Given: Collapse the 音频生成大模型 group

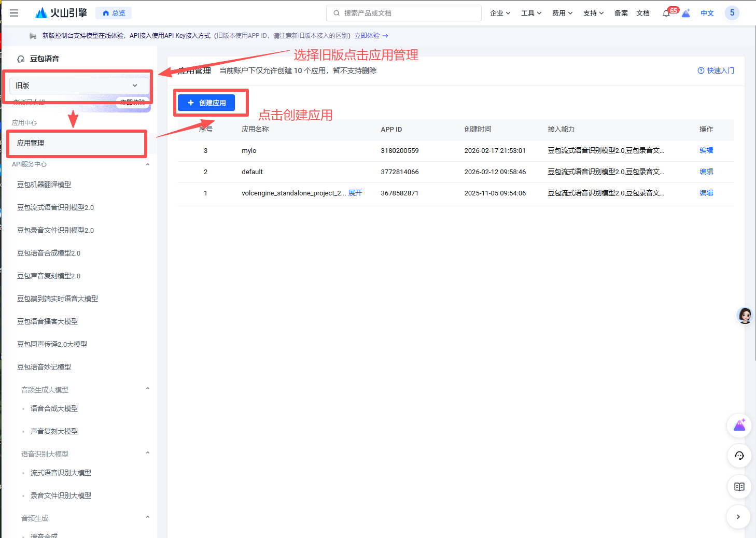Looking at the screenshot, I should (x=148, y=389).
